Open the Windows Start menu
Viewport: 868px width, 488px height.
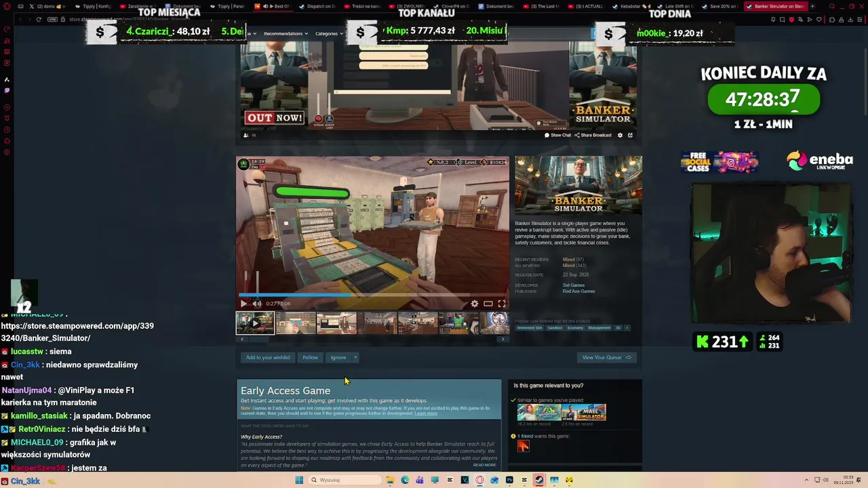(299, 480)
